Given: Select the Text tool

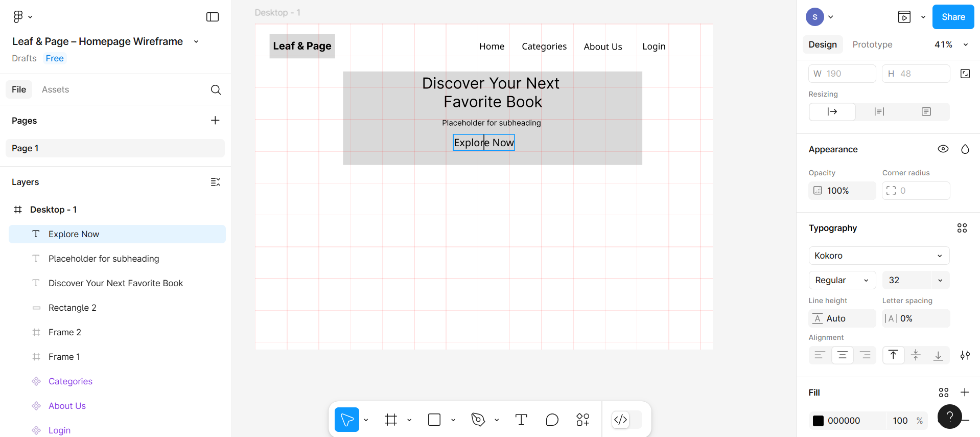Looking at the screenshot, I should coord(521,420).
